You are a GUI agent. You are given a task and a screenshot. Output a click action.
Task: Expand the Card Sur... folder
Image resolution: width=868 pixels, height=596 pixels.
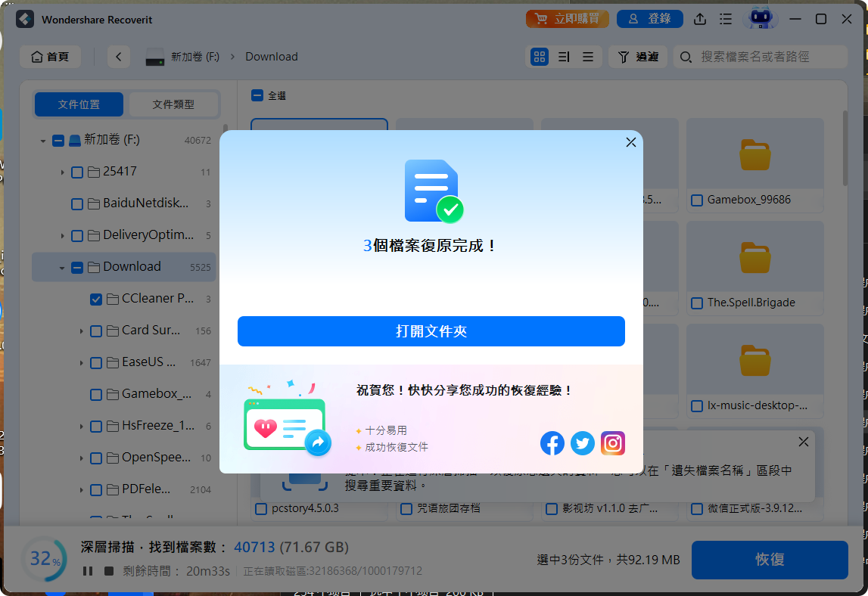pyautogui.click(x=82, y=331)
